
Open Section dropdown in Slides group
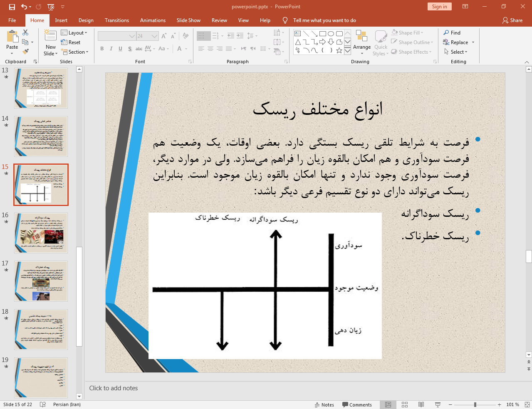(75, 52)
